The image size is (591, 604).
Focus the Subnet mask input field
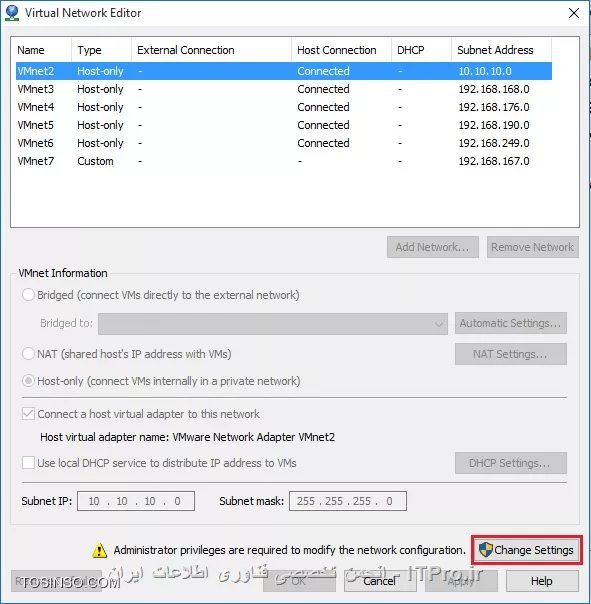pyautogui.click(x=348, y=501)
